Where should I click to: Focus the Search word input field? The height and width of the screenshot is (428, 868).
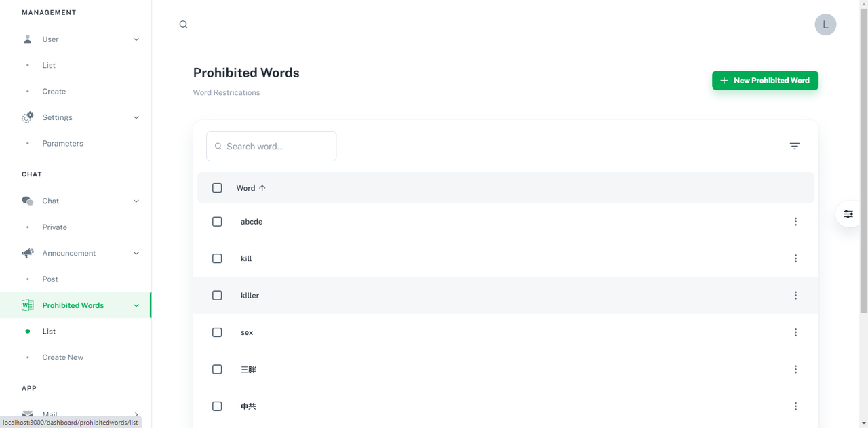coord(271,146)
